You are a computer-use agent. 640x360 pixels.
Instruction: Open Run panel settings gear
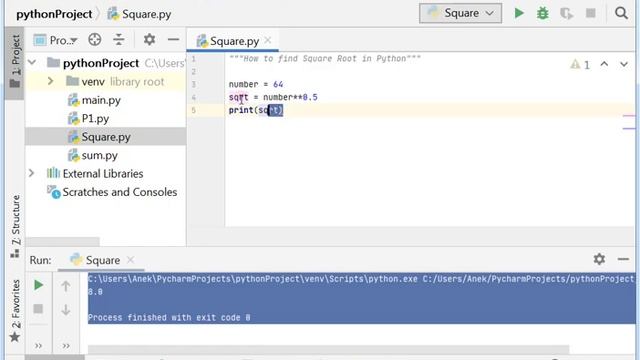tap(599, 259)
